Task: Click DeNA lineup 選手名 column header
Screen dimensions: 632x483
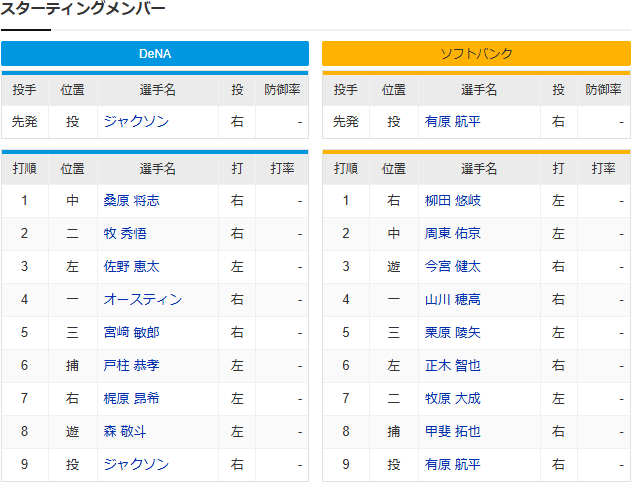Action: [158, 169]
